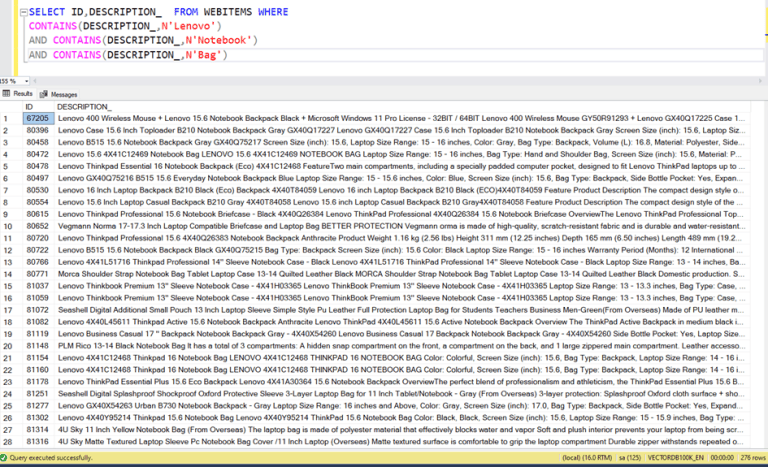768x467 pixels.
Task: Select cell with ID 81148
Action: (x=38, y=346)
